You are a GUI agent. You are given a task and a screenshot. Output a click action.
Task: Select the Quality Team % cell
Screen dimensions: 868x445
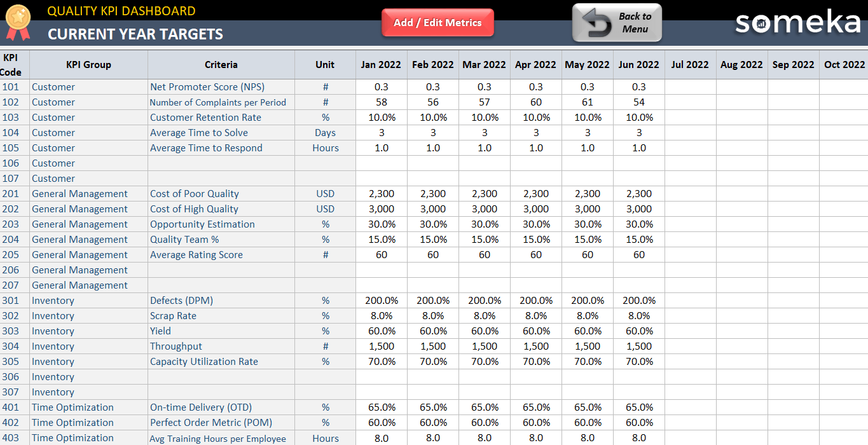[x=221, y=240]
